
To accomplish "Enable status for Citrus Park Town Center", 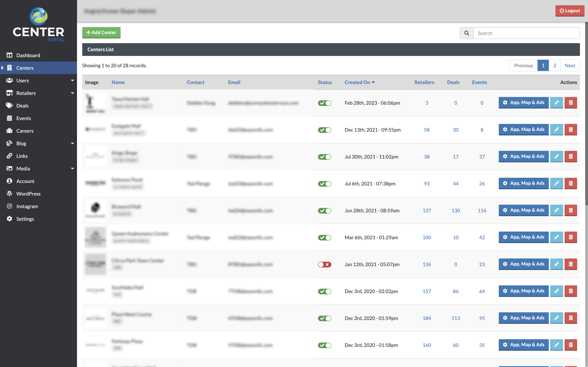I will pyautogui.click(x=325, y=264).
